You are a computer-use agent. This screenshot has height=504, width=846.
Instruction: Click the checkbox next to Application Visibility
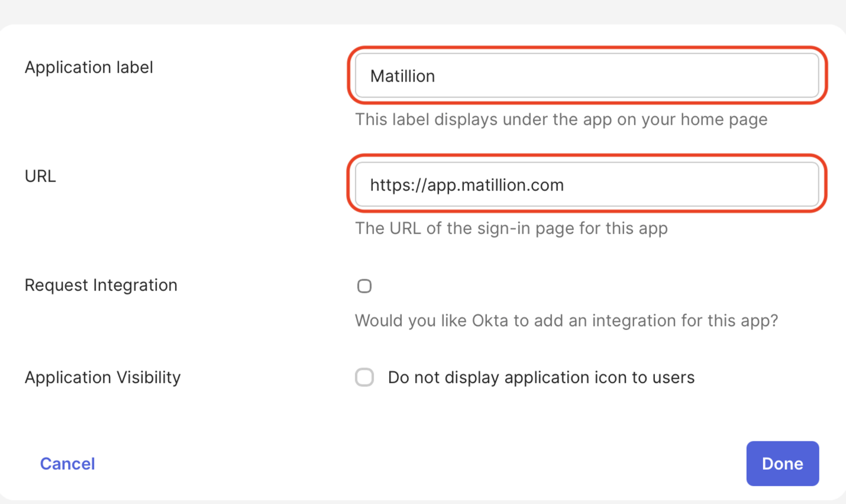click(x=364, y=377)
